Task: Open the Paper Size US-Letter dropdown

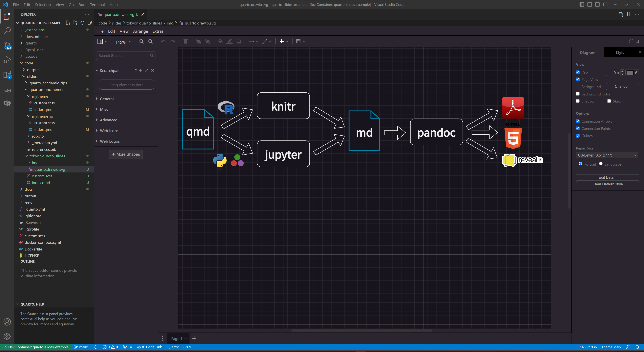Action: (x=607, y=155)
